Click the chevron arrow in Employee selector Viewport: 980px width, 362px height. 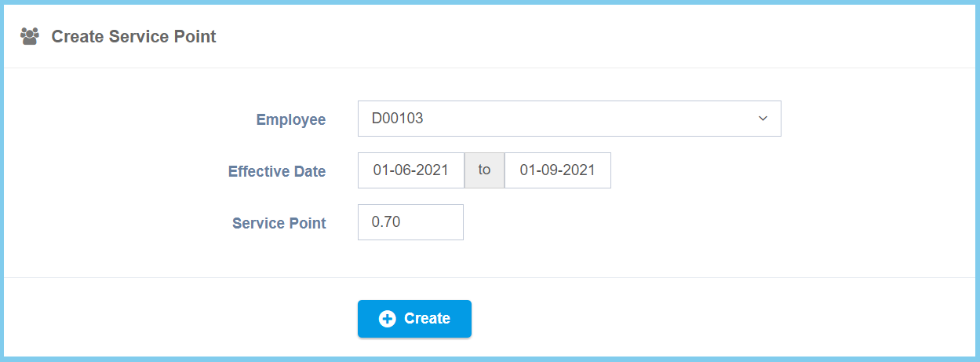click(762, 119)
